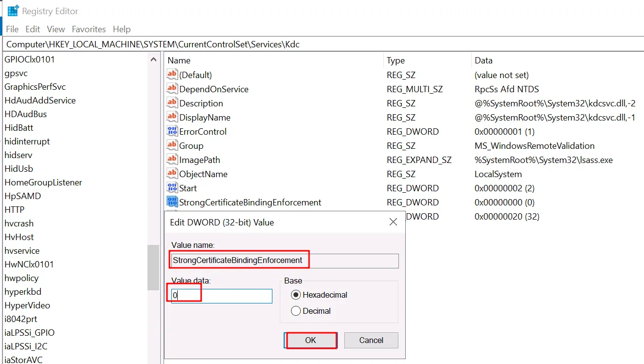The height and width of the screenshot is (364, 644).
Task: Open the Edit menu
Action: 32,29
